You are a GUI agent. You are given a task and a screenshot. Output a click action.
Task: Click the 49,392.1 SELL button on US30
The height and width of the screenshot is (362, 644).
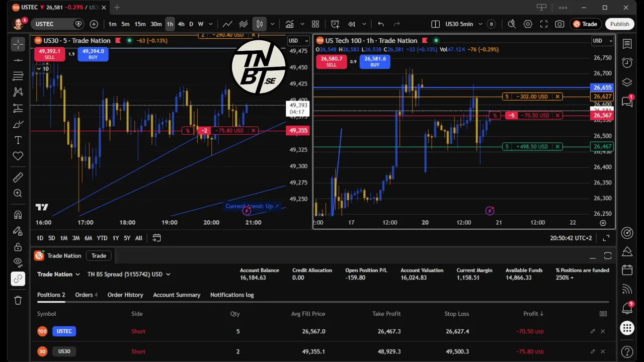[49, 54]
